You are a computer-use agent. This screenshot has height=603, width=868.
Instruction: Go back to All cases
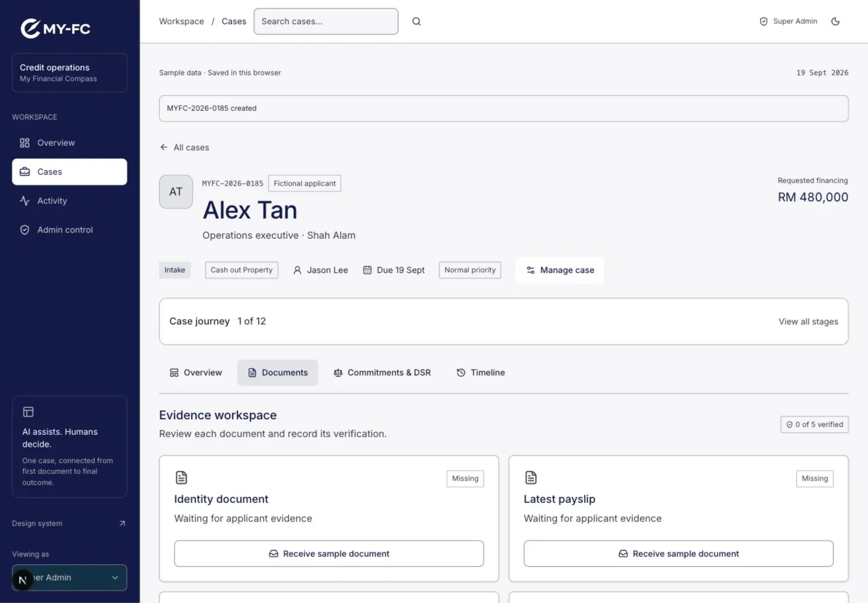pos(184,148)
